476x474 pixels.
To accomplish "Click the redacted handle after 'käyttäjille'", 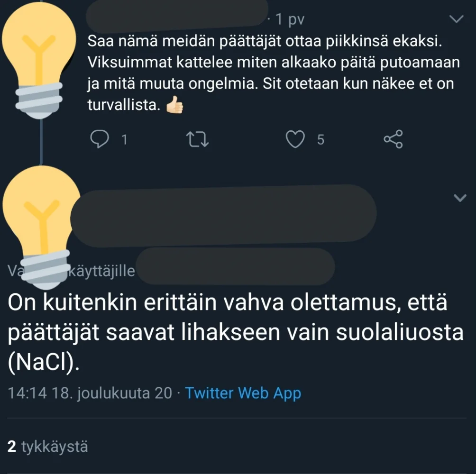I will pyautogui.click(x=237, y=266).
